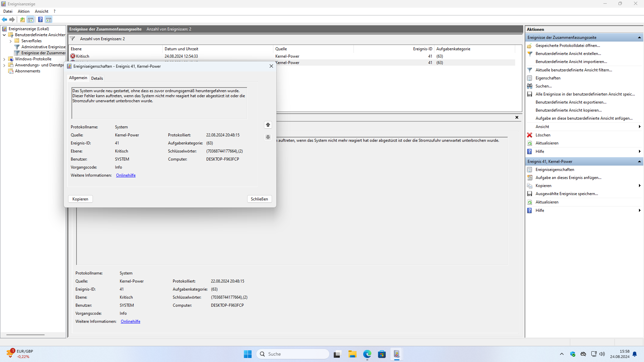Show the next event with down arrow

pyautogui.click(x=268, y=137)
